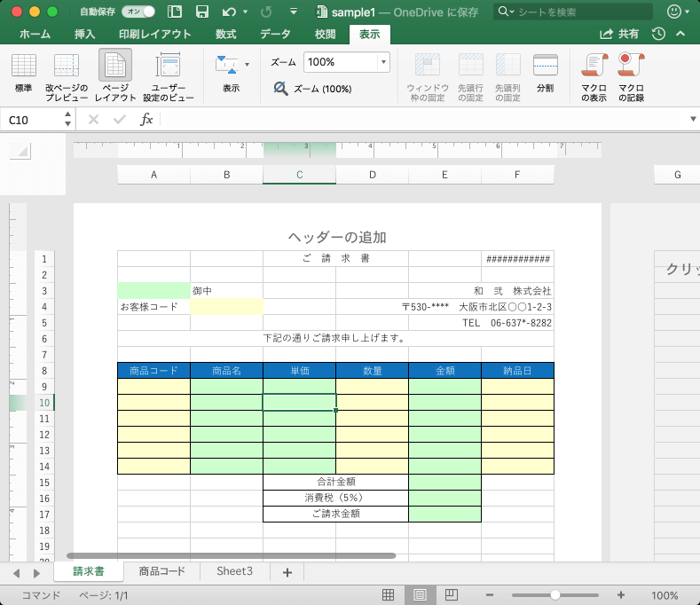Go to previous sheet tab arrow
Image resolution: width=700 pixels, height=605 pixels.
coord(17,573)
